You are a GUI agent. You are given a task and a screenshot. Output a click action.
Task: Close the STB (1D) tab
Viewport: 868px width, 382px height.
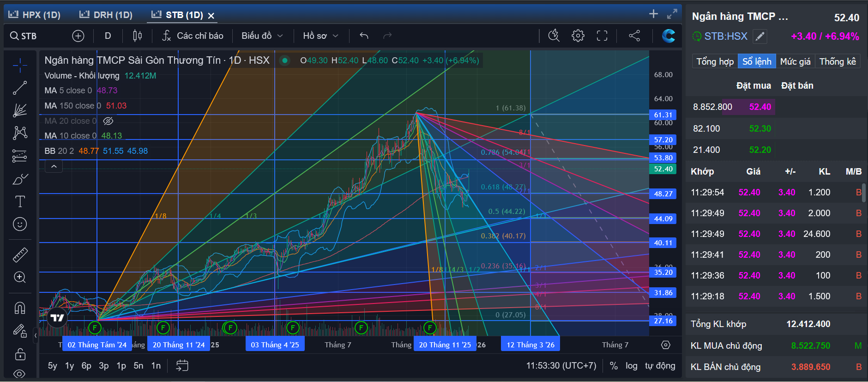(x=211, y=16)
